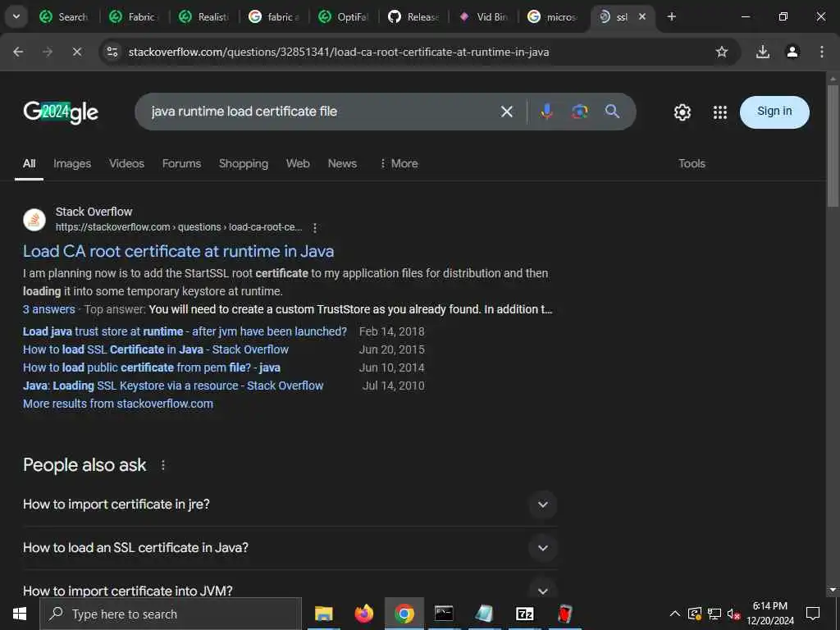Start voice search with microphone
Viewport: 840px width, 630px height.
pyautogui.click(x=546, y=112)
